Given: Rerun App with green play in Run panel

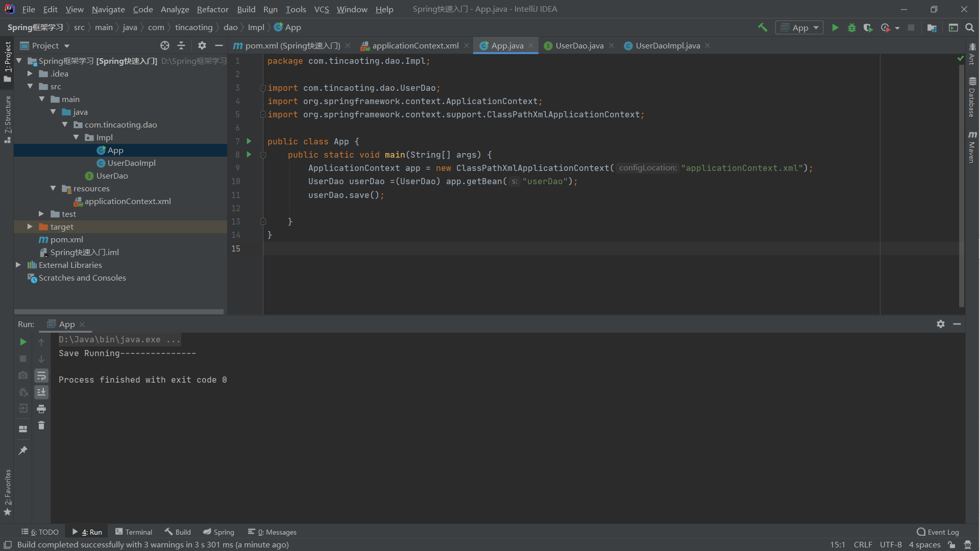Looking at the screenshot, I should click(x=23, y=342).
